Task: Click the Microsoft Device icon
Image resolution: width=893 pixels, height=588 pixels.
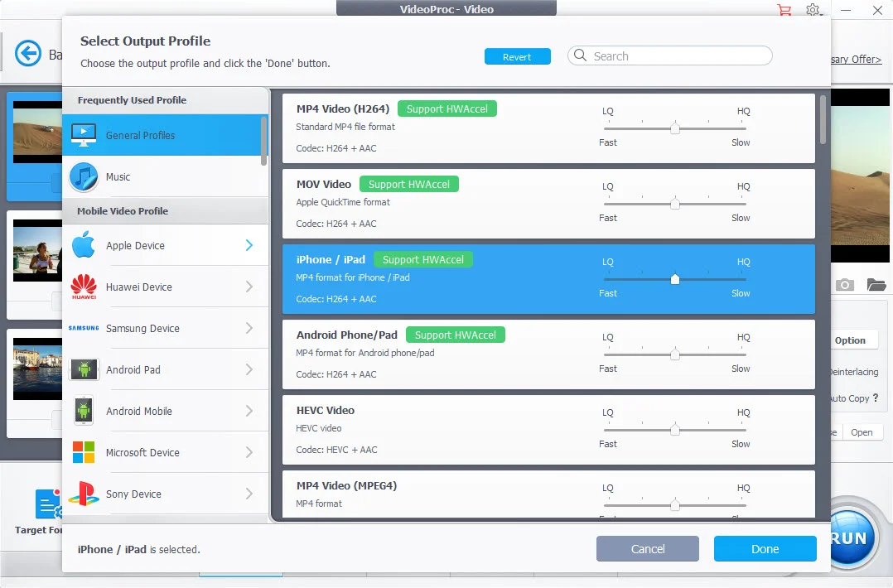Action: coord(83,452)
